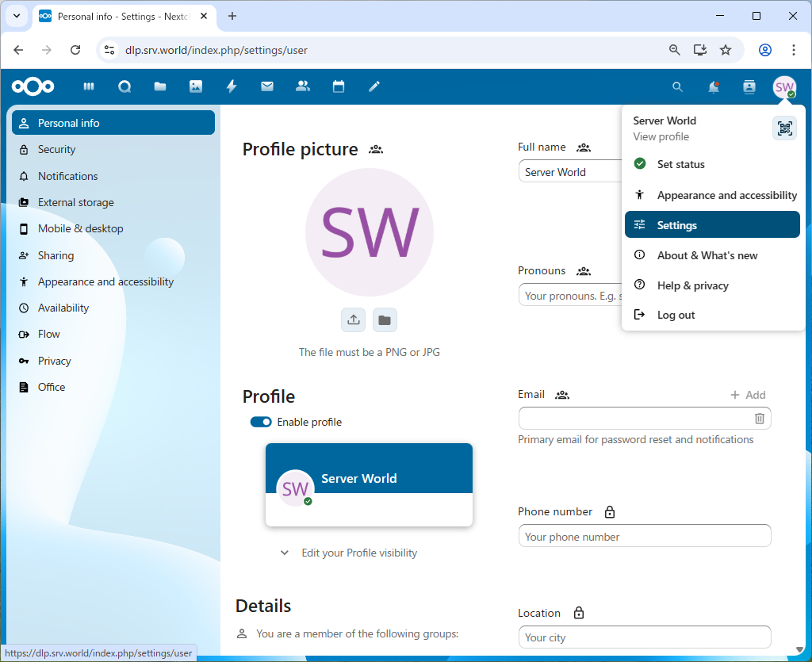Go back in browser history
The width and height of the screenshot is (812, 662).
19,50
